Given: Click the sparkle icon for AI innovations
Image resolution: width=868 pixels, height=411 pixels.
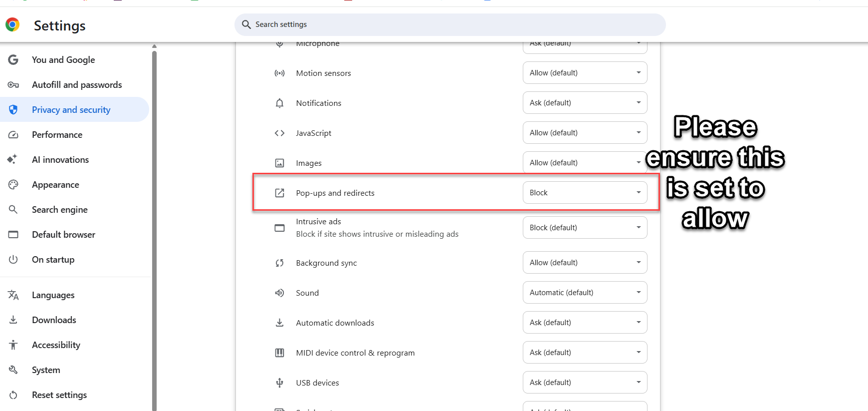Looking at the screenshot, I should click(12, 160).
